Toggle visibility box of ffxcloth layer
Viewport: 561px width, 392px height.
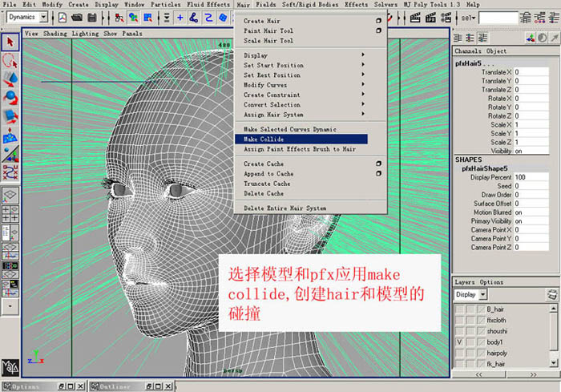coord(459,320)
